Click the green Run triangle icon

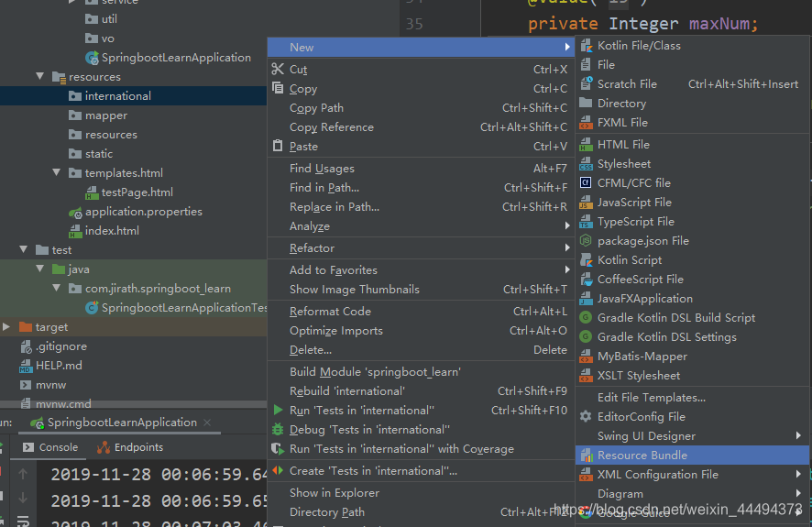(278, 410)
